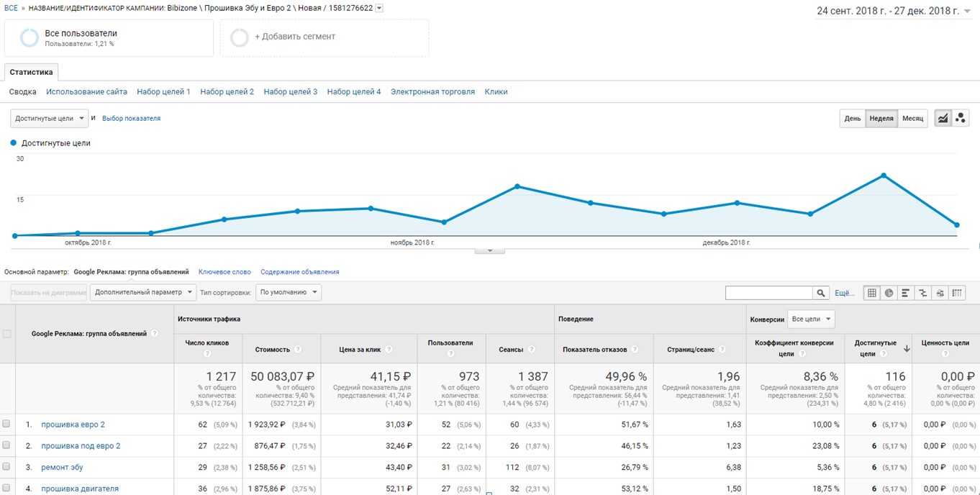Collapse the chart with bottom arrow handle

click(490, 250)
